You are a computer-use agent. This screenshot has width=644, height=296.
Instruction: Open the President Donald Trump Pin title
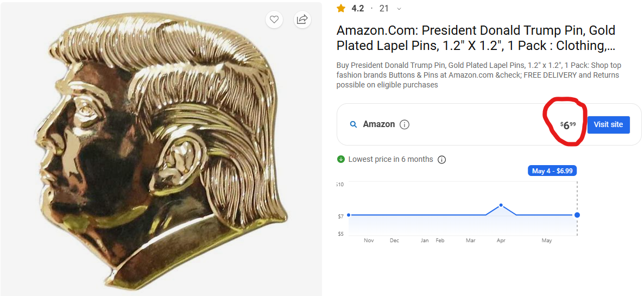476,38
